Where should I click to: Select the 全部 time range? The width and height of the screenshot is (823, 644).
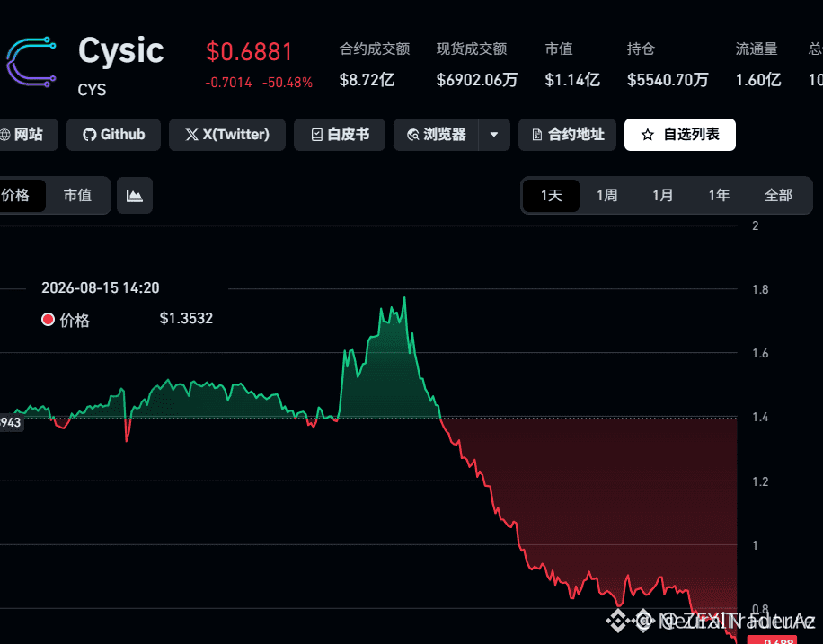click(778, 196)
